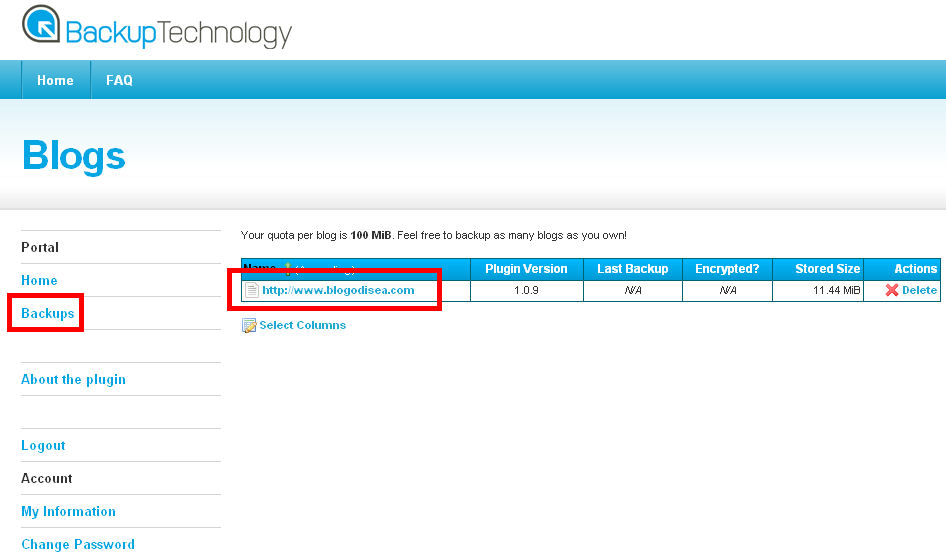Go to Home in the sidebar
Screen dimensions: 946x558
(x=39, y=280)
